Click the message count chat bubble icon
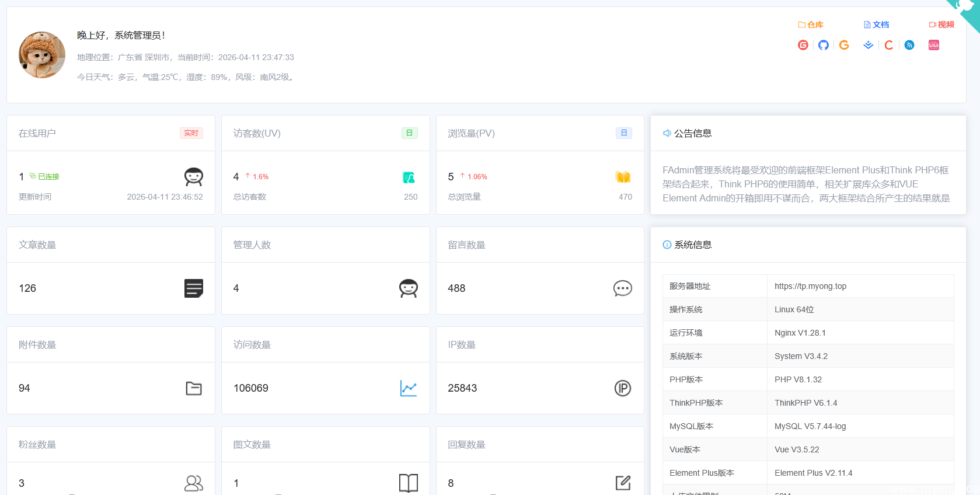 click(x=623, y=288)
